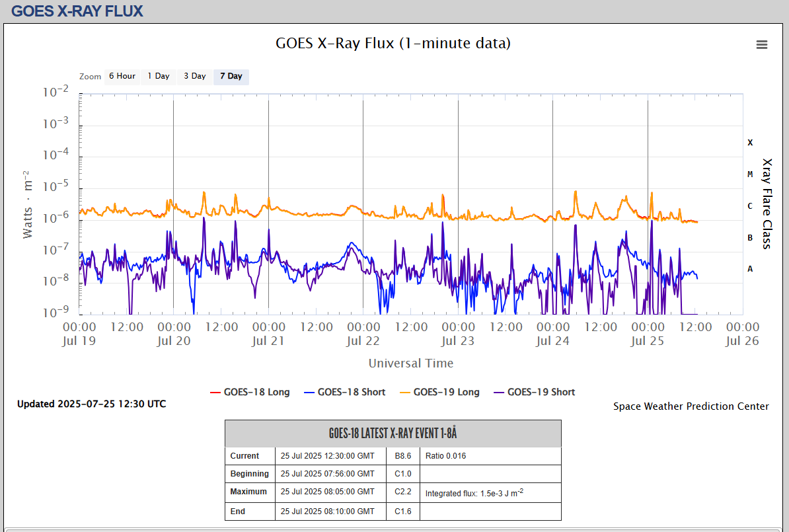789x532 pixels.
Task: Open the chart hamburger context menu
Action: (x=762, y=45)
